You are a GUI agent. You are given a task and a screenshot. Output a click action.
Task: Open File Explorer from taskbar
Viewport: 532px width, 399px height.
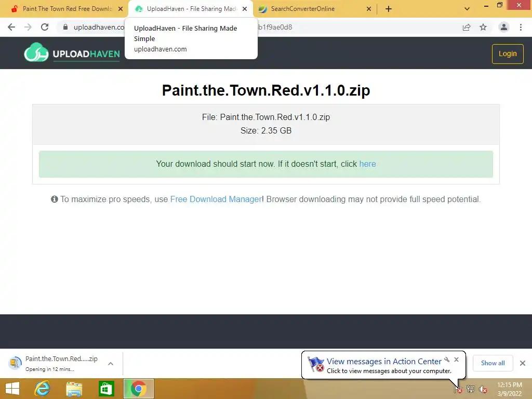(x=74, y=389)
